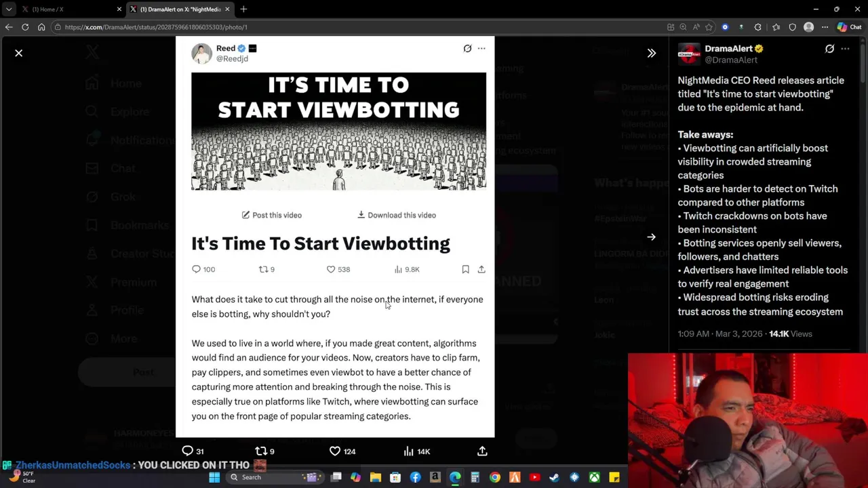
Task: Click the read aloud icon
Action: point(696,27)
